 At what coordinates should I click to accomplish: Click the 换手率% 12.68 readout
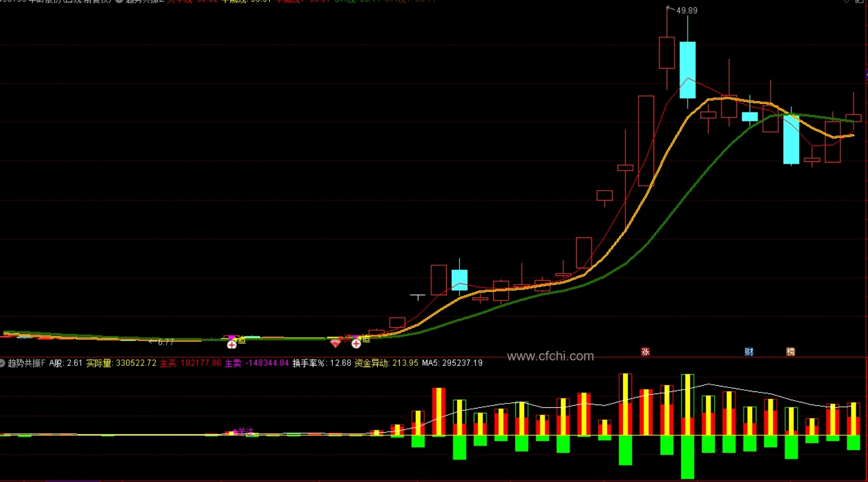pyautogui.click(x=322, y=363)
